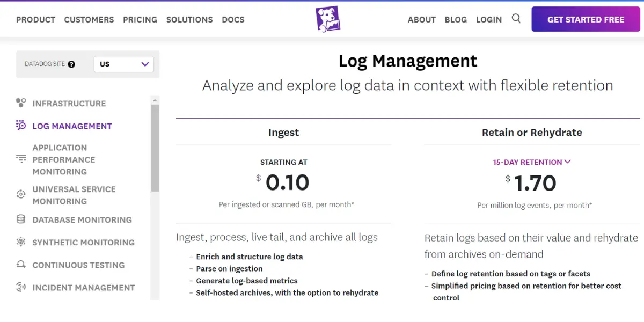
Task: Go to the Login link
Action: point(489,20)
